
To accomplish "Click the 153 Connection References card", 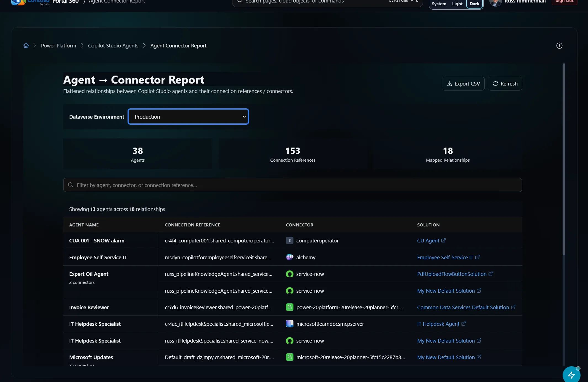I will [293, 154].
